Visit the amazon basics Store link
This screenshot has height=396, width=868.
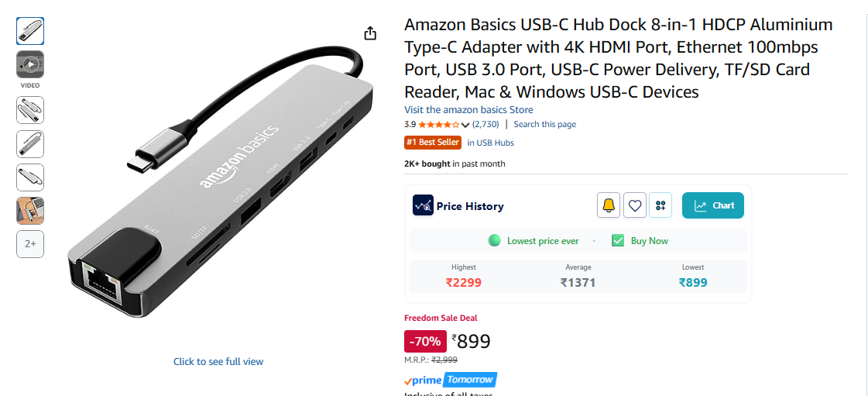[x=468, y=110]
